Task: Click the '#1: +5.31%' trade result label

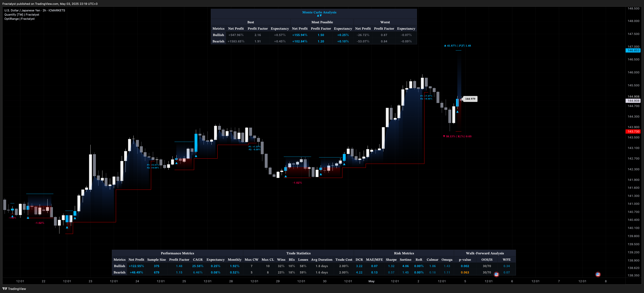Action: [x=153, y=165]
